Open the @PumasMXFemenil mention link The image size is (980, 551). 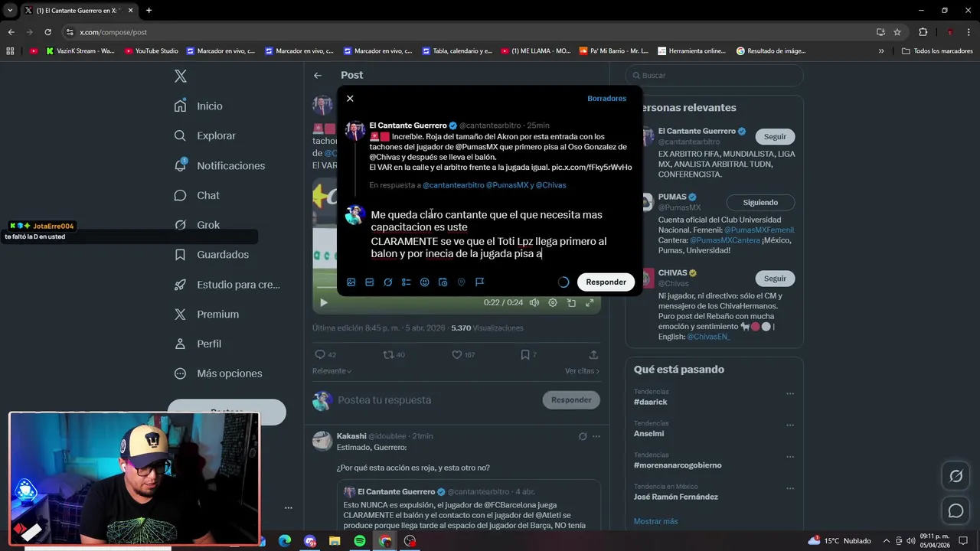759,230
